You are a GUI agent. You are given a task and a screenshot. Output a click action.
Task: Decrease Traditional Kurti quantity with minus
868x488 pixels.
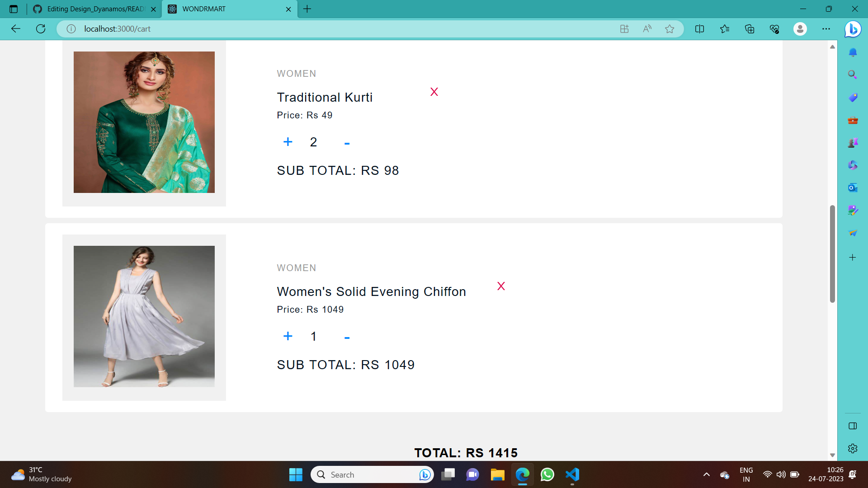(x=347, y=144)
